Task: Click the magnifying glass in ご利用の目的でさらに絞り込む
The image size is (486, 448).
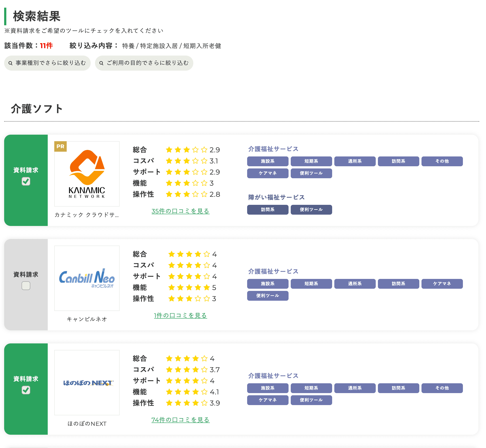Action: (102, 63)
